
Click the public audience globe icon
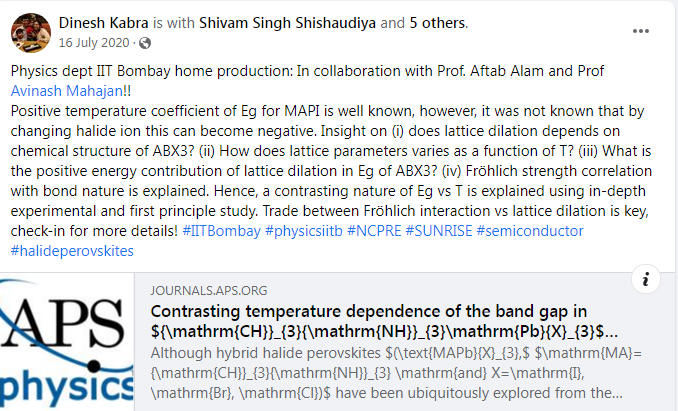click(146, 44)
